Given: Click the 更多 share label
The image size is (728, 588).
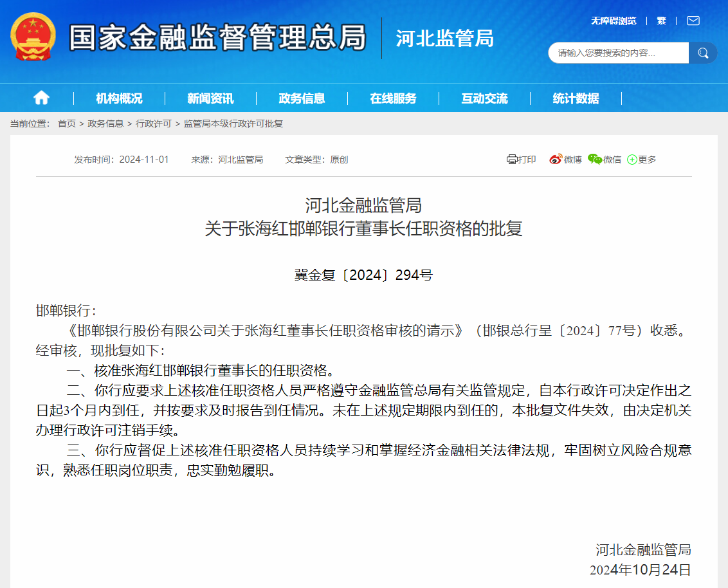Looking at the screenshot, I should (x=647, y=160).
